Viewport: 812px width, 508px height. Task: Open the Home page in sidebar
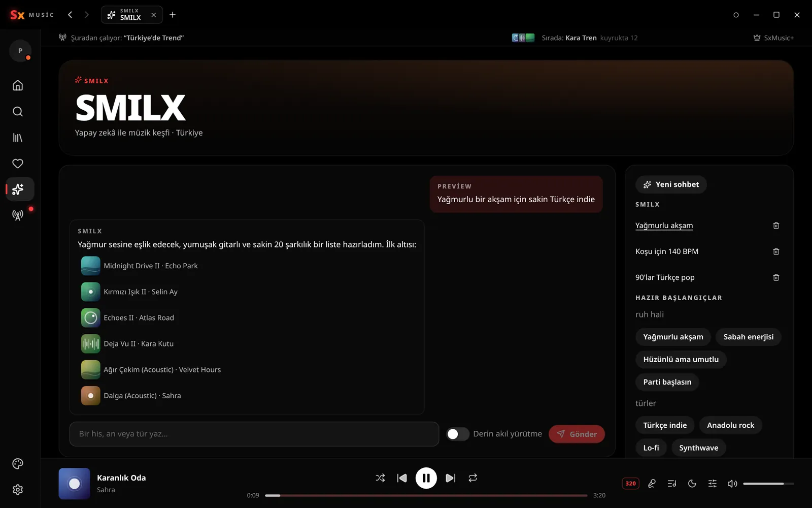pyautogui.click(x=18, y=85)
